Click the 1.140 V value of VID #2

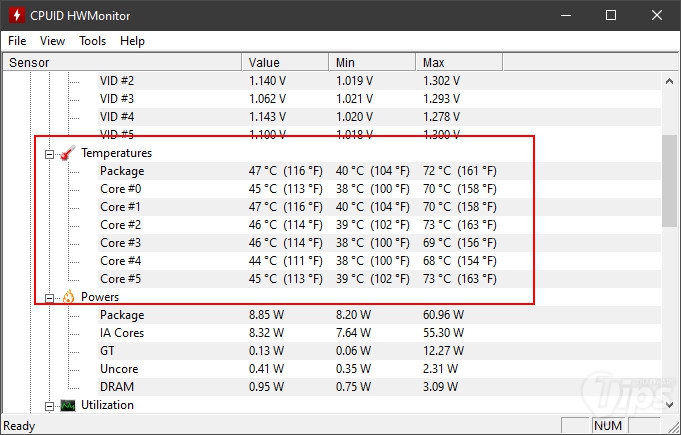pyautogui.click(x=267, y=81)
